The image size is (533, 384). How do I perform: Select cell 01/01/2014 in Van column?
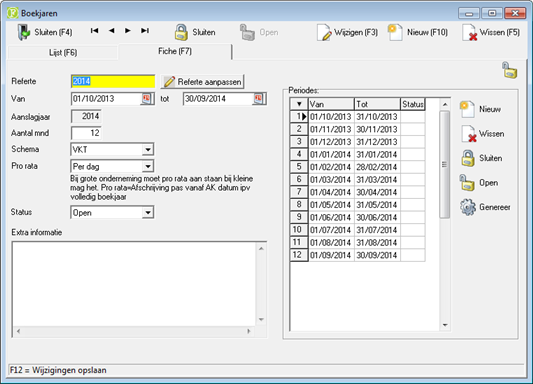331,155
